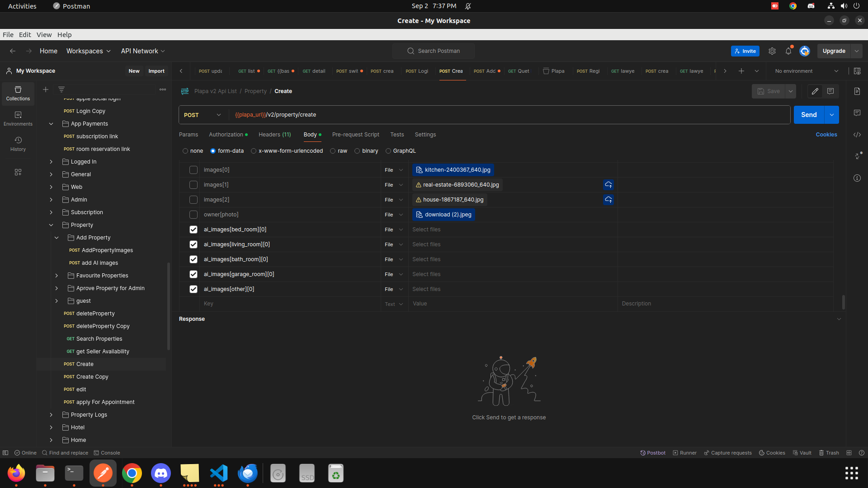Switch to the POST Logi request tab
Screen dimensions: 868x488
[417, 71]
